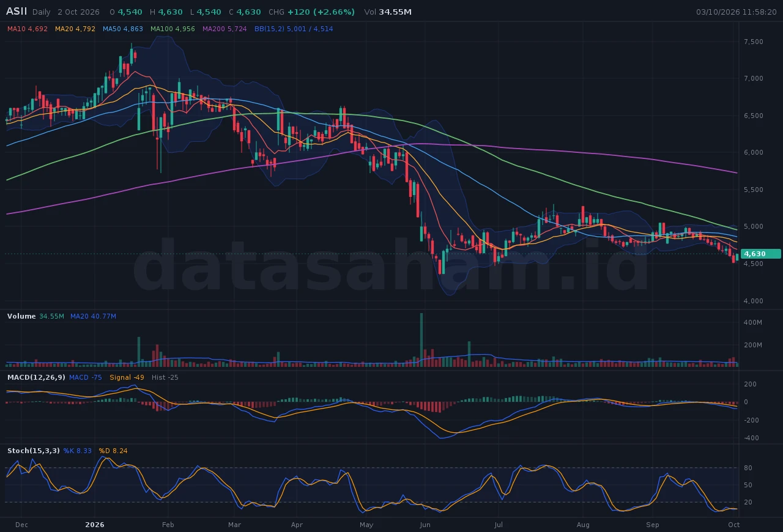Click the current price tag 4,630
Screen dimensions: 783x532
tap(761, 254)
